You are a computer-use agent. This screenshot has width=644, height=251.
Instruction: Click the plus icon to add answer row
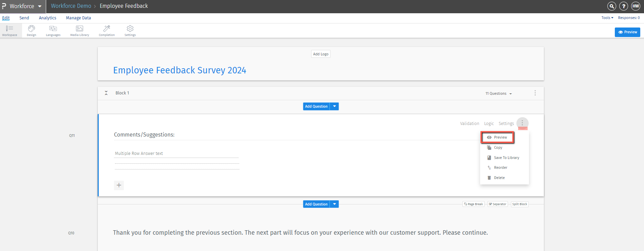(x=119, y=185)
